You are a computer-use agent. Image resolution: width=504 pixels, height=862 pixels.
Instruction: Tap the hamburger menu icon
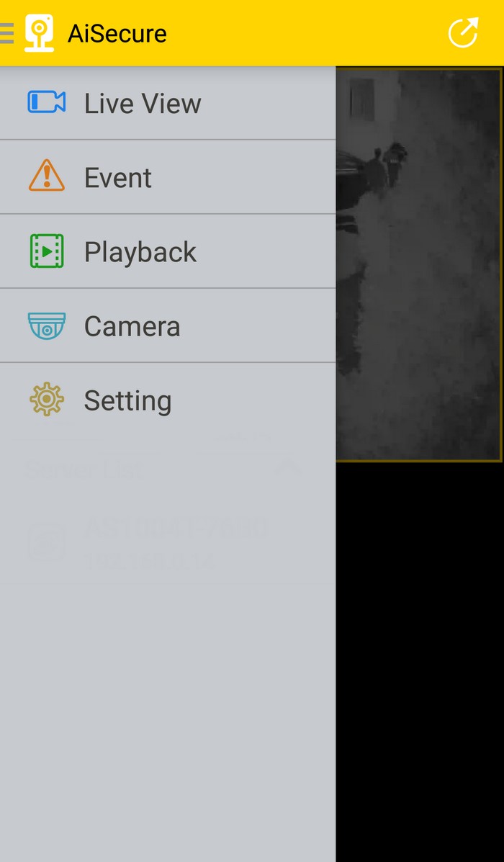coord(6,33)
